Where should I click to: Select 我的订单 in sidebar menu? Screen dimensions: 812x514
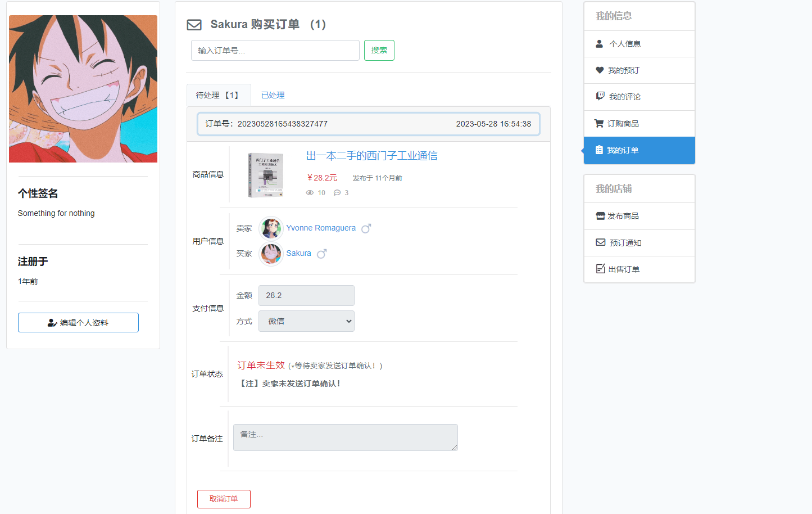639,150
